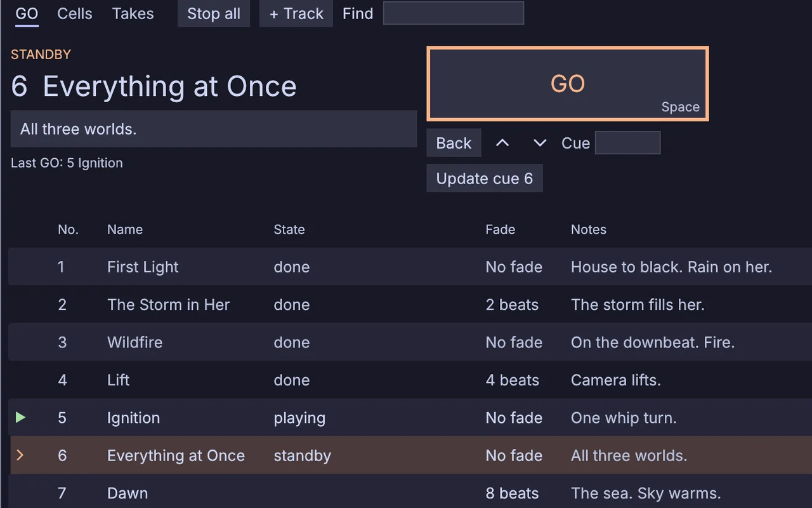Click the standby chevron on cue 6 row
Screen dimensions: 812x508
tap(20, 455)
